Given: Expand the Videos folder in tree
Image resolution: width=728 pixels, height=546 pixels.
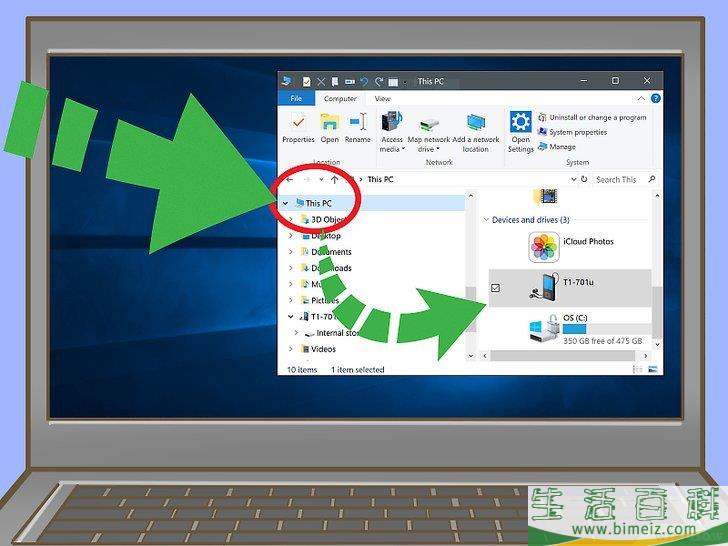Looking at the screenshot, I should point(291,349).
